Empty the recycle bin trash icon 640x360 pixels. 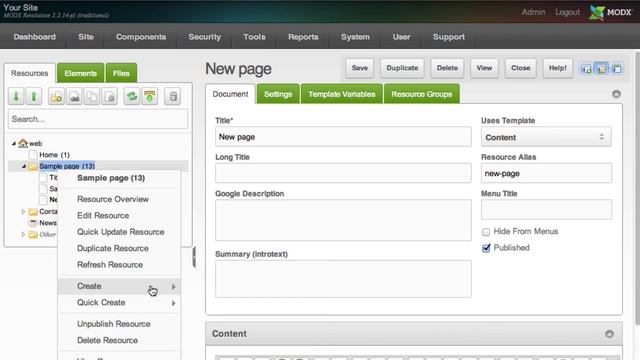[x=173, y=97]
